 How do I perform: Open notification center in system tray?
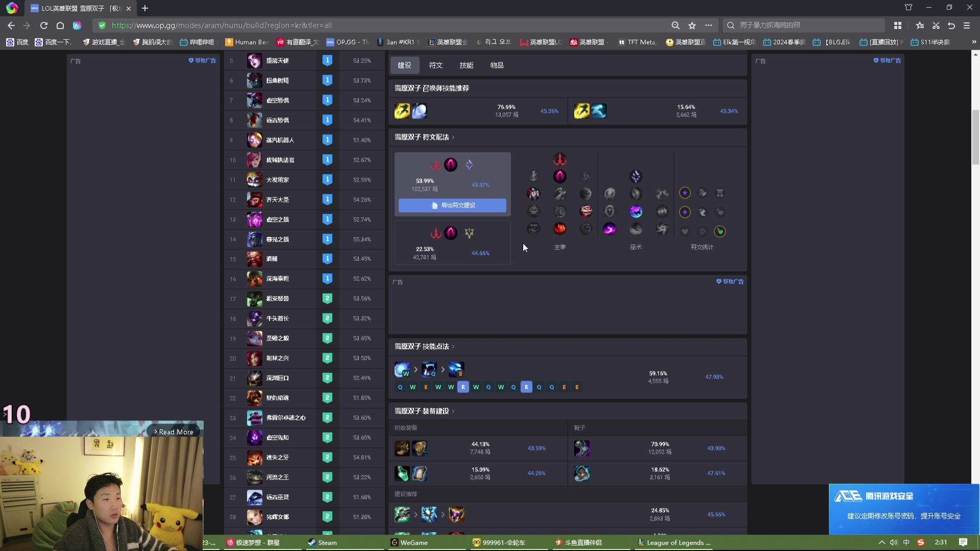[963, 542]
